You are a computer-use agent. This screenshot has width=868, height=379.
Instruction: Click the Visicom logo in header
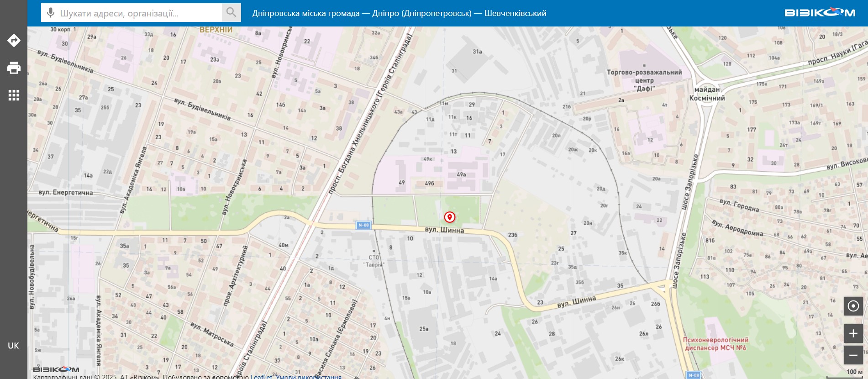(820, 12)
